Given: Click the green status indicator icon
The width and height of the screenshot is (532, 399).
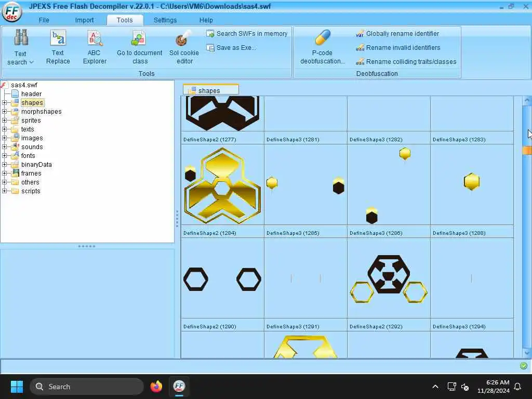Looking at the screenshot, I should pyautogui.click(x=524, y=365).
